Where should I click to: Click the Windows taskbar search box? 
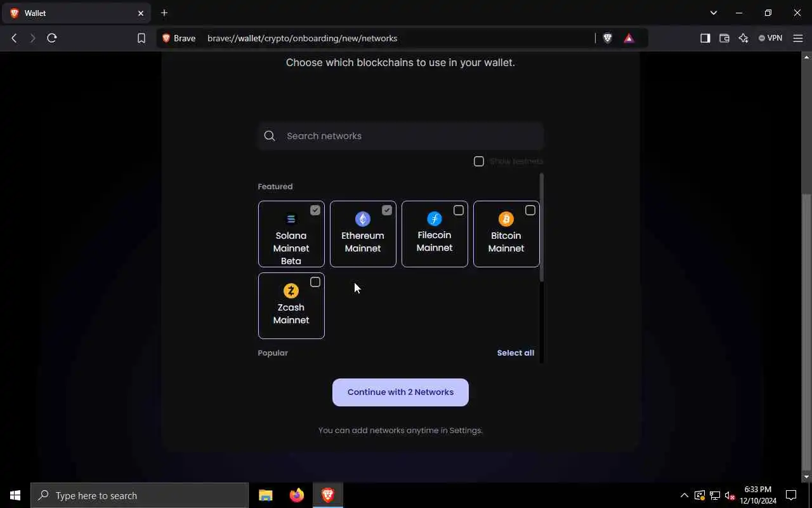[x=140, y=495]
